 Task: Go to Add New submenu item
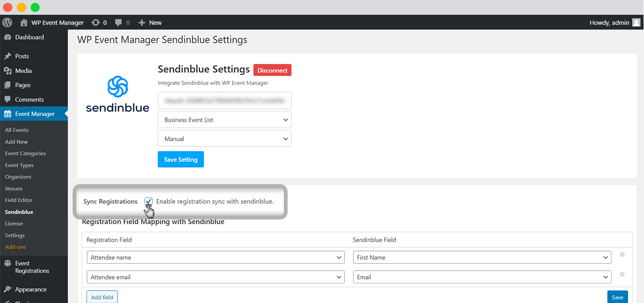click(x=16, y=142)
